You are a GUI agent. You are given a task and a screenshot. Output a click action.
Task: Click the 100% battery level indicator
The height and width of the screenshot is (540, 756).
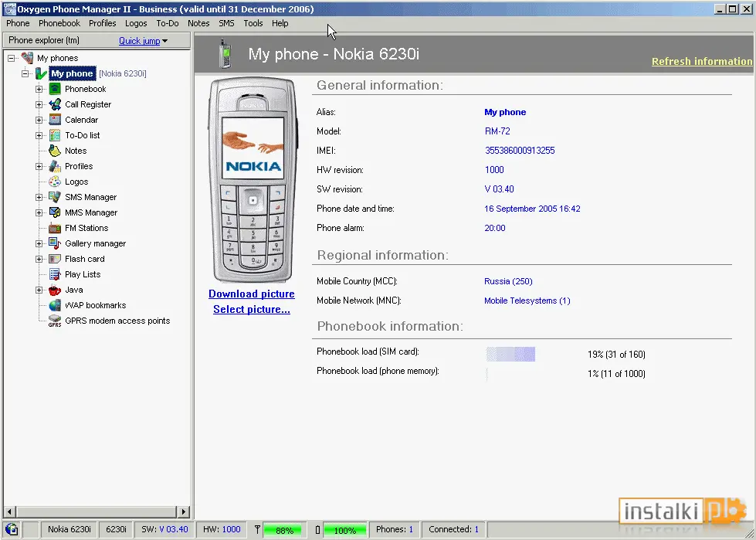[x=344, y=530]
